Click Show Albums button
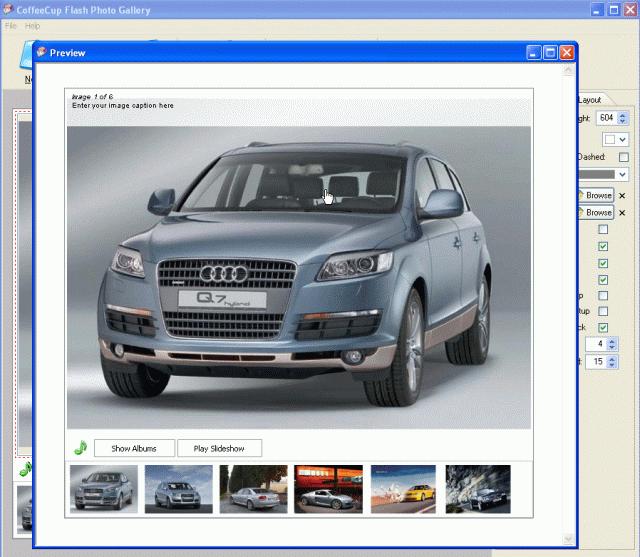 pyautogui.click(x=134, y=448)
